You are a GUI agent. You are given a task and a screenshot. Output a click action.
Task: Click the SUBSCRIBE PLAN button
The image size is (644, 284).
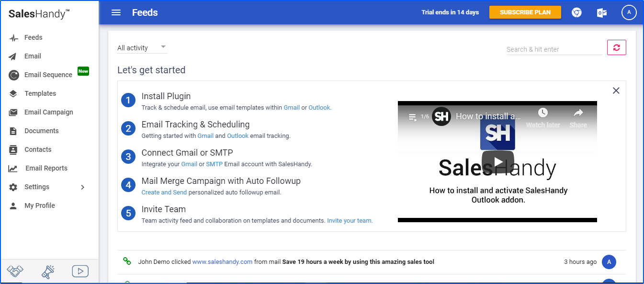[x=525, y=12]
